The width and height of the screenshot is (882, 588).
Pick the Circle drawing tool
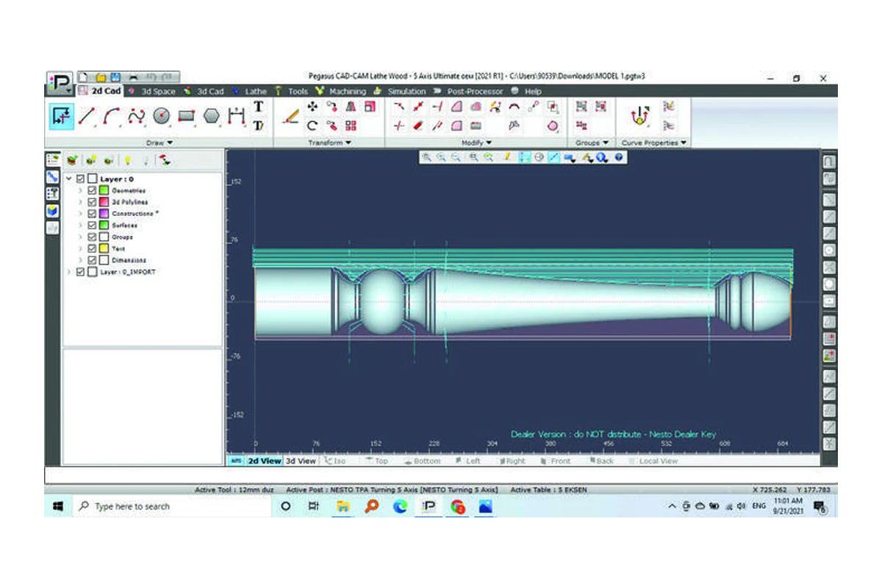(162, 117)
